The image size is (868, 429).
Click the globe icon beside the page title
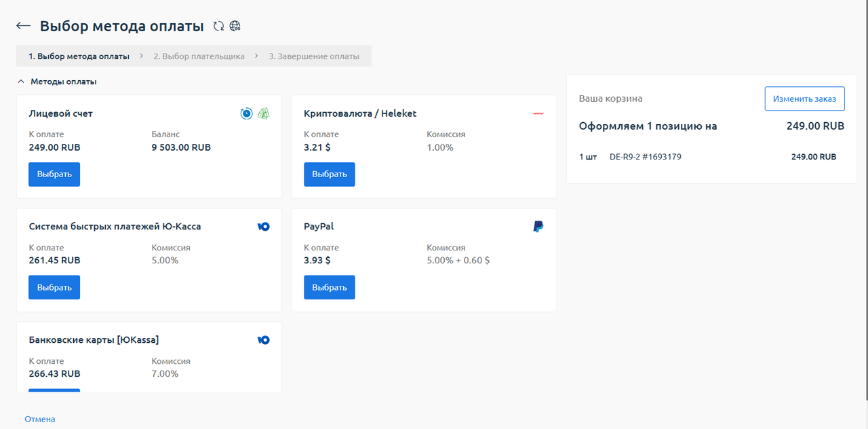point(235,26)
